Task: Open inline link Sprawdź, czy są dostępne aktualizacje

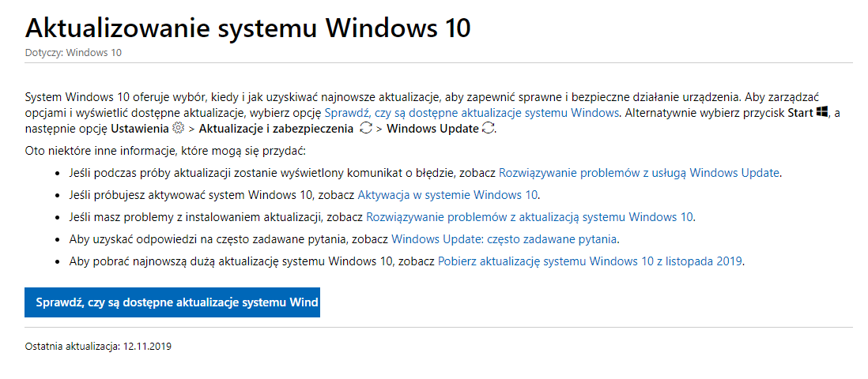Action: [x=472, y=113]
